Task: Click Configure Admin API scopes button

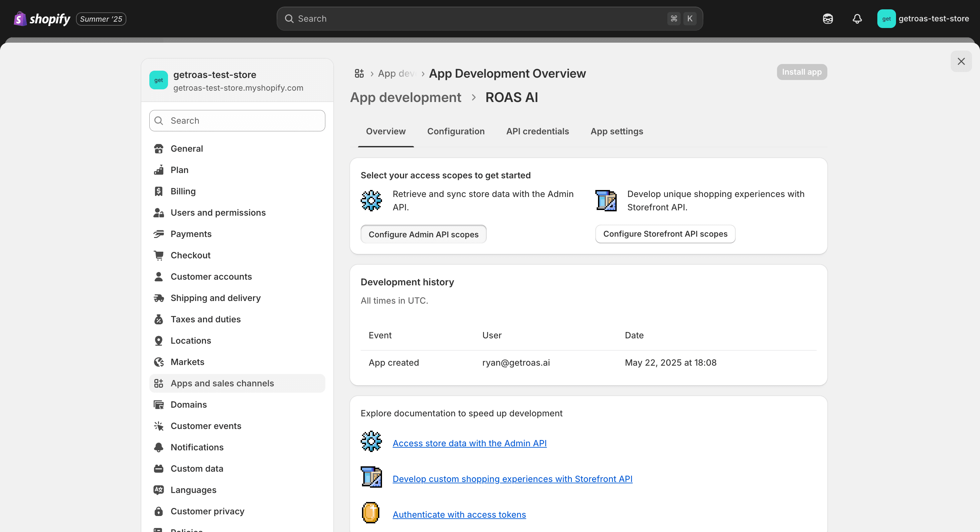Action: tap(423, 234)
